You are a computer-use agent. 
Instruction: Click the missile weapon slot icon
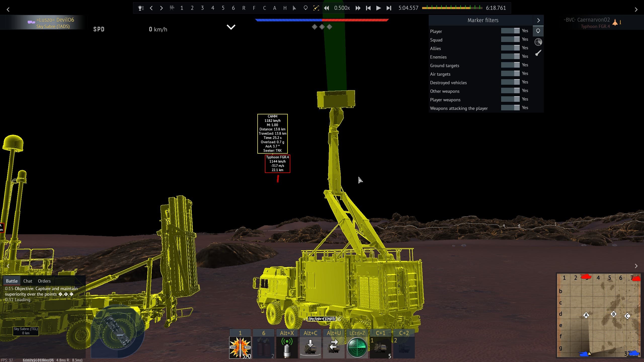click(x=240, y=348)
